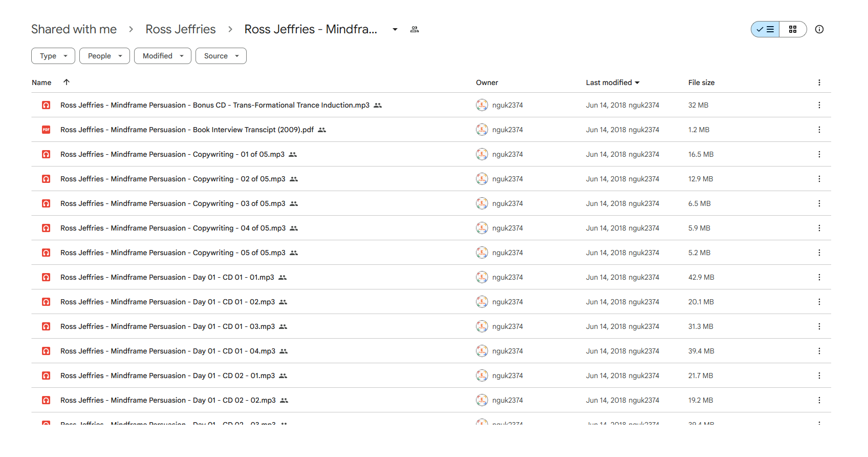Open more actions for Copywriting 05 of 05.mp3
This screenshot has width=868, height=457.
pos(819,253)
